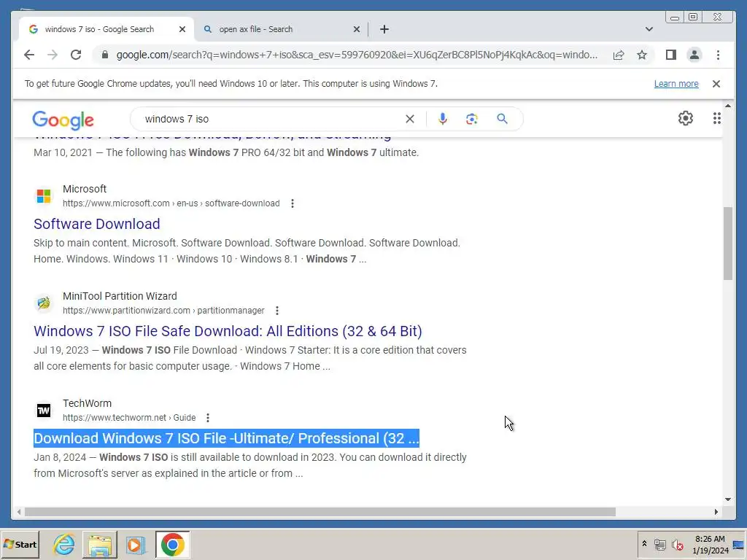This screenshot has height=560, width=747.
Task: Click the address bar URL
Action: point(356,55)
